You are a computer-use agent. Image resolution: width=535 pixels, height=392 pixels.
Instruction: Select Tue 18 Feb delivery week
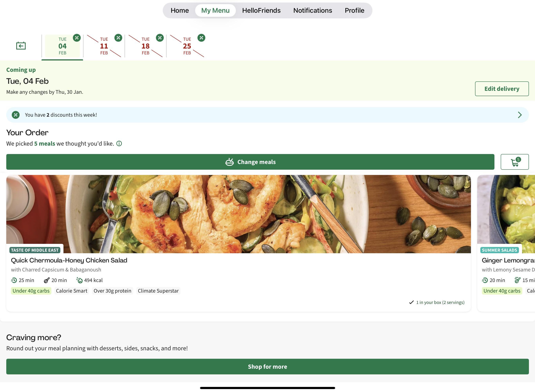(x=145, y=46)
